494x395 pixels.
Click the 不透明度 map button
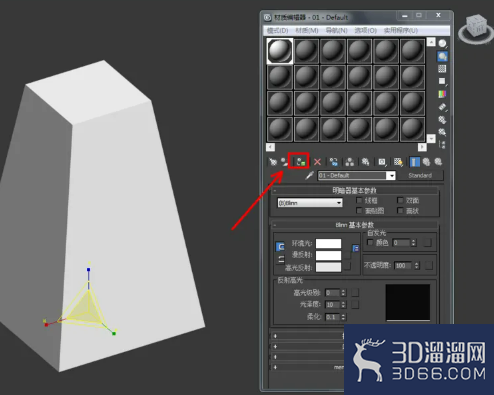429,265
